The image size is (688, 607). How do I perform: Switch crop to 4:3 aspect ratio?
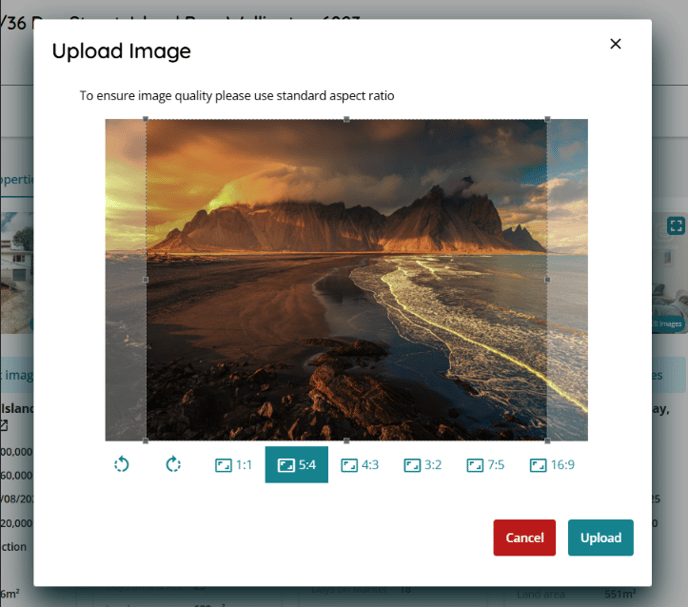(360, 465)
